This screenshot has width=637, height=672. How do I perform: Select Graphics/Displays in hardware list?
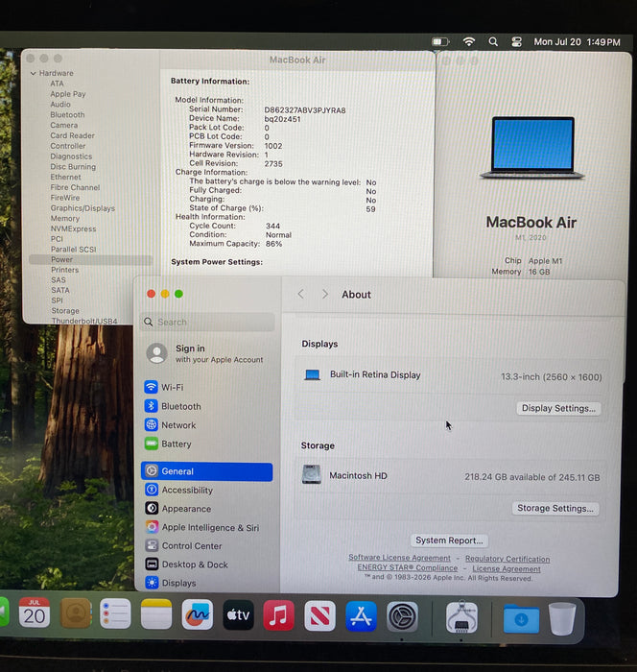[x=83, y=208]
